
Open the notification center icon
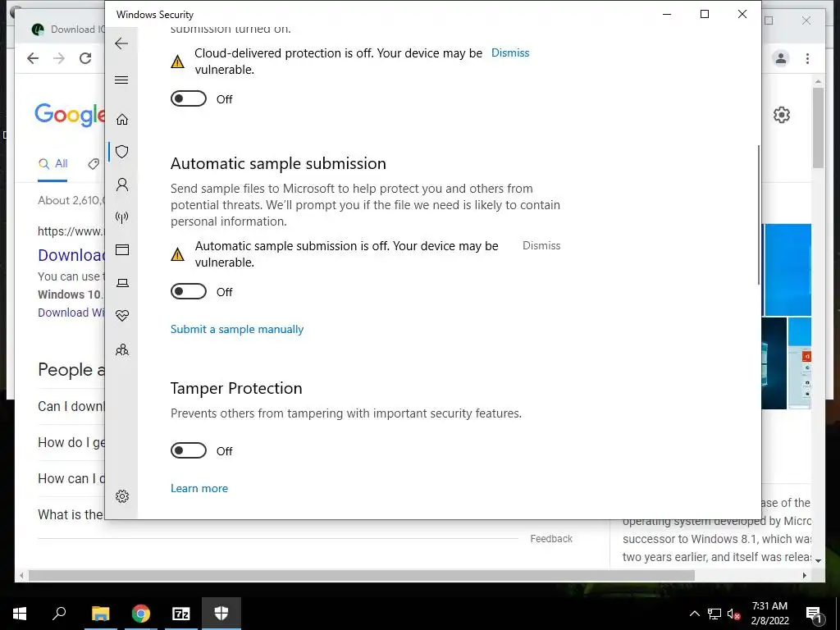813,614
